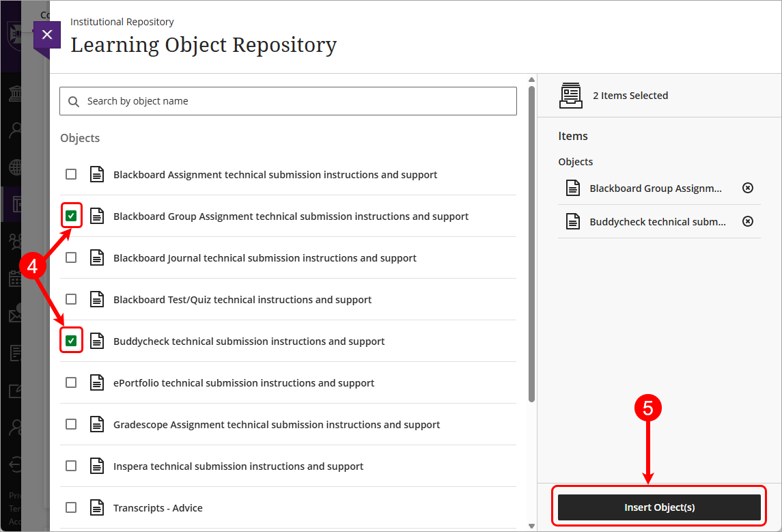The width and height of the screenshot is (782, 532).
Task: Click document icon for Blackboard Group Assignment row
Action: [x=97, y=216]
